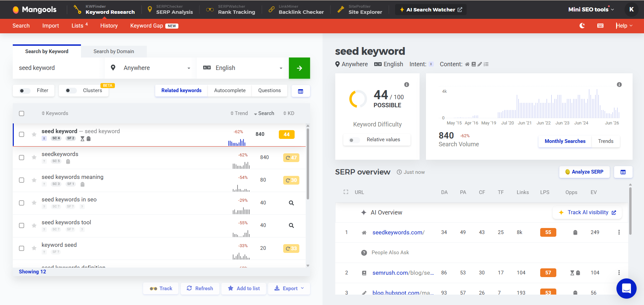Sort by Search column
The image size is (644, 305).
coord(264,113)
